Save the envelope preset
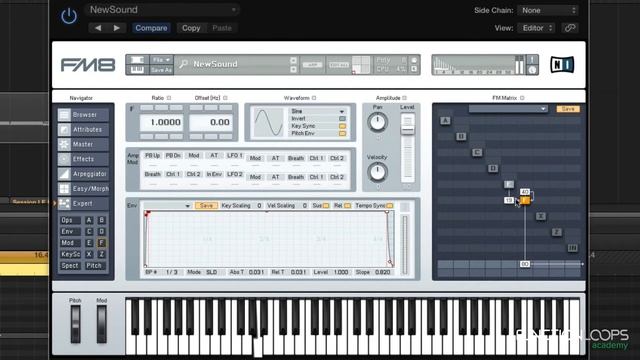Screen dimensions: 640x360 (206, 206)
